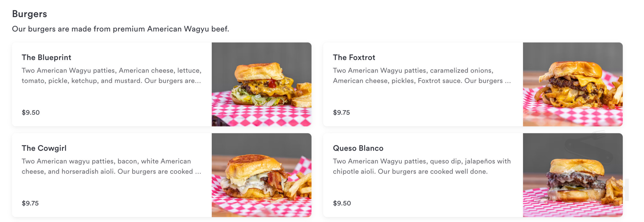
Task: Click the $9.75 price on The Cowgirl
Action: click(30, 203)
